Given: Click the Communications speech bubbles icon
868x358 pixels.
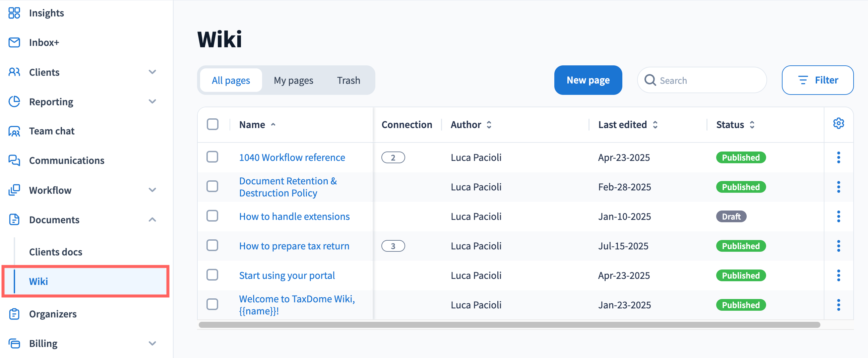Looking at the screenshot, I should [14, 161].
